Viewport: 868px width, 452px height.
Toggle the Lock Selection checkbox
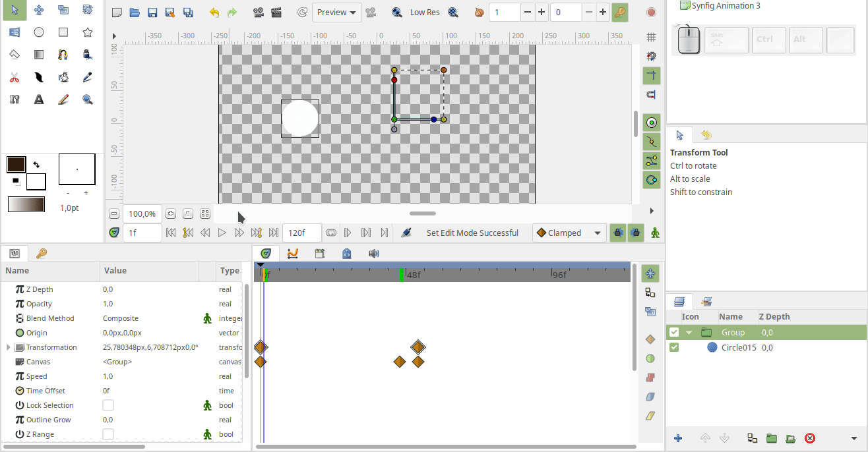pyautogui.click(x=108, y=405)
